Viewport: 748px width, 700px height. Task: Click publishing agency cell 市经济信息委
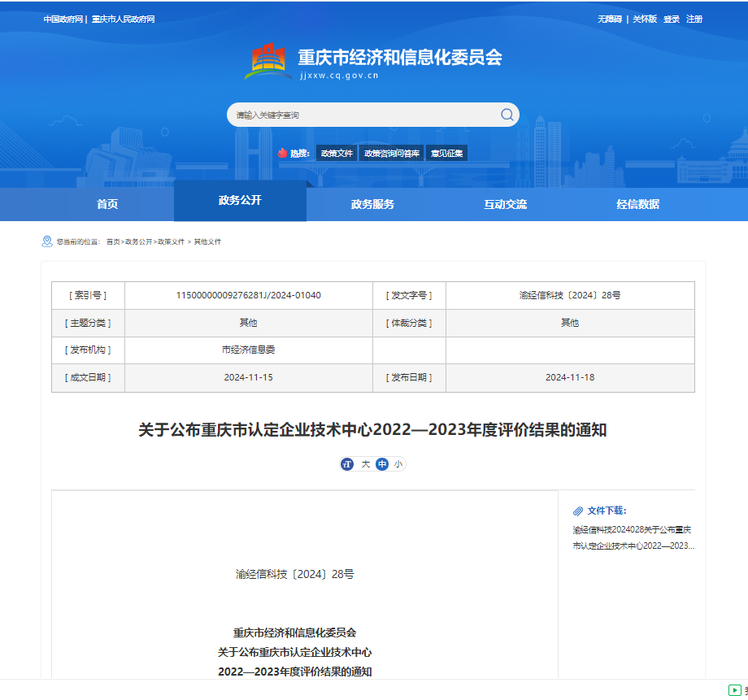point(249,350)
